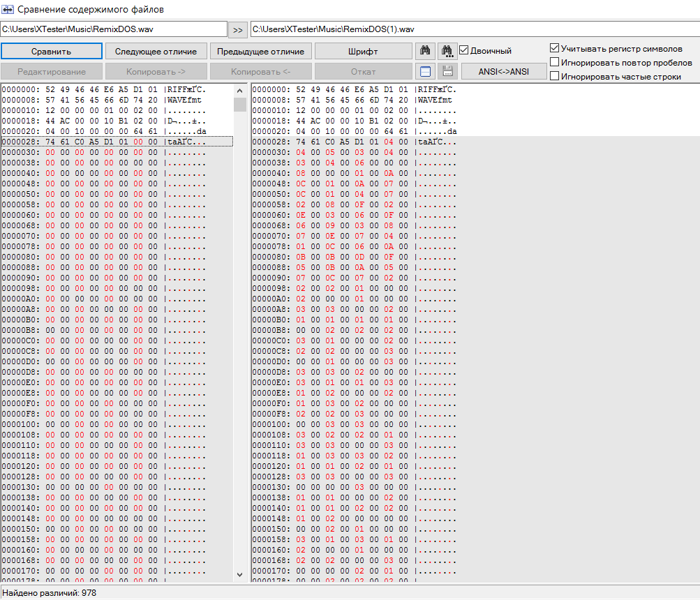Click the scroll up arrow of left pane
The image size is (700, 600).
coord(239,90)
